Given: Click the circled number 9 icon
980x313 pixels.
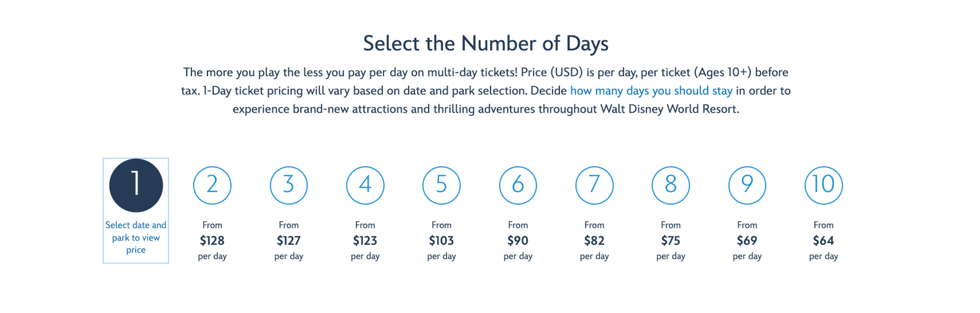Looking at the screenshot, I should coord(747,185).
